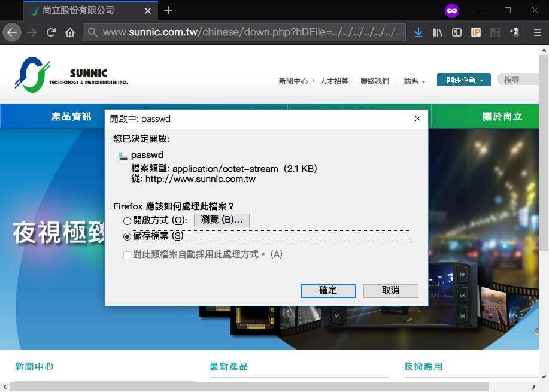This screenshot has height=392, width=549.
Task: Select the 儲存檔案 (S) radio button
Action: [x=127, y=236]
